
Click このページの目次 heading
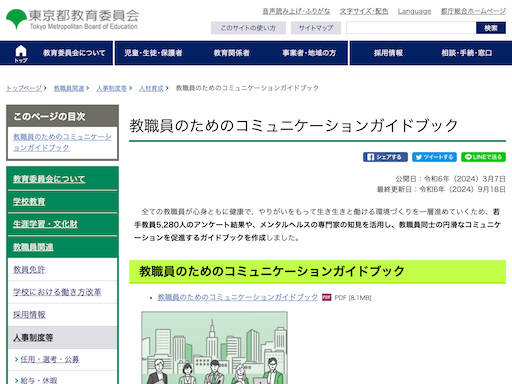tap(49, 117)
